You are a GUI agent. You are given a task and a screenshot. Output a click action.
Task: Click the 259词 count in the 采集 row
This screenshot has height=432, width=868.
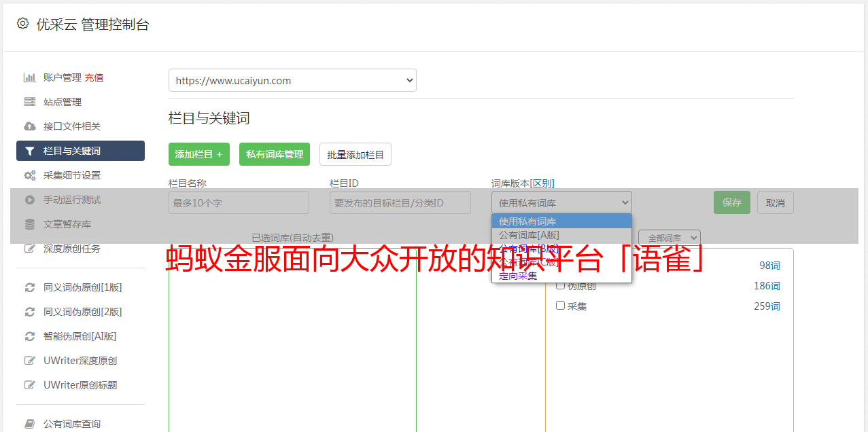click(x=767, y=306)
